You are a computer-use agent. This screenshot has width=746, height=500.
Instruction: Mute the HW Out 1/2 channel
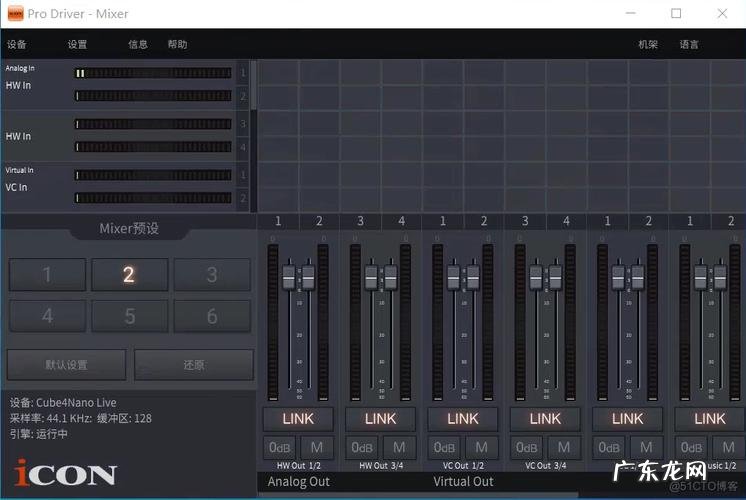point(317,448)
